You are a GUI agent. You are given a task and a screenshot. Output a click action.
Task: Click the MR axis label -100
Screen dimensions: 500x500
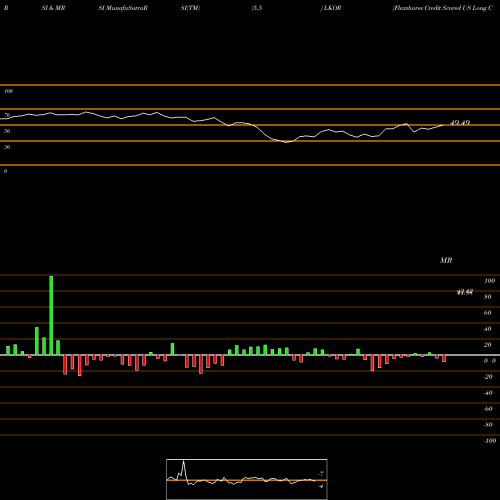489,441
